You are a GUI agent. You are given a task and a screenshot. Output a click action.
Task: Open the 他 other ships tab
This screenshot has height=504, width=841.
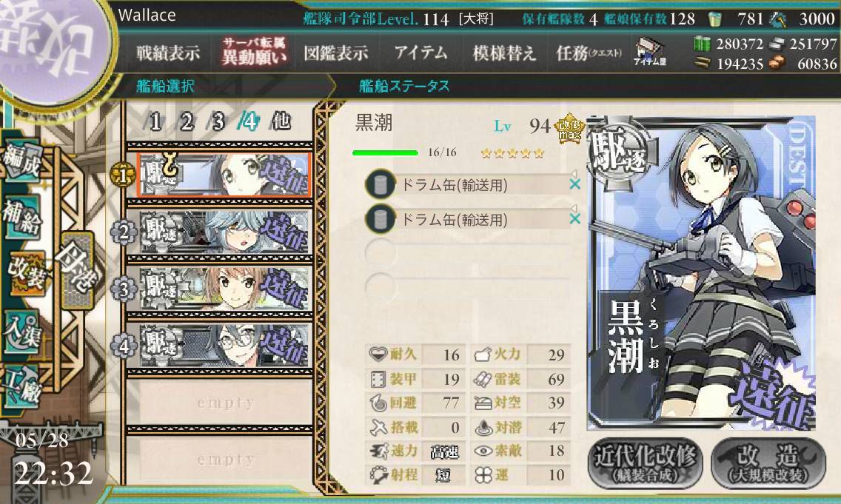coord(281,121)
